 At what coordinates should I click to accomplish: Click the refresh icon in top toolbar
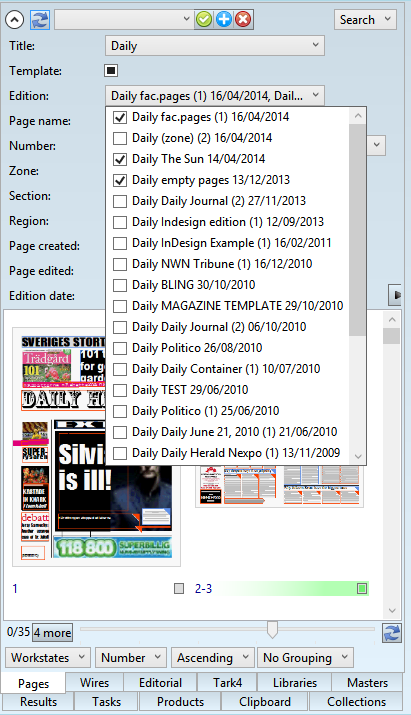click(x=40, y=20)
